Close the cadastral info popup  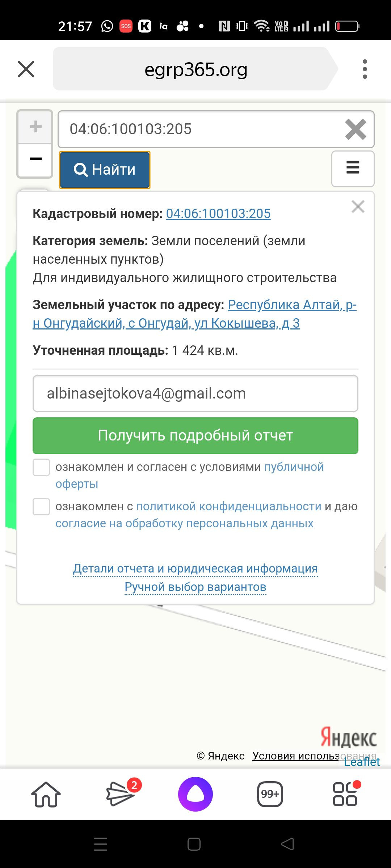[x=358, y=207]
